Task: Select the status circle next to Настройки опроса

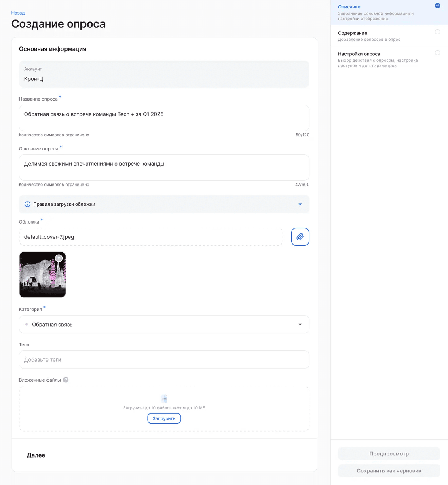Action: point(437,53)
